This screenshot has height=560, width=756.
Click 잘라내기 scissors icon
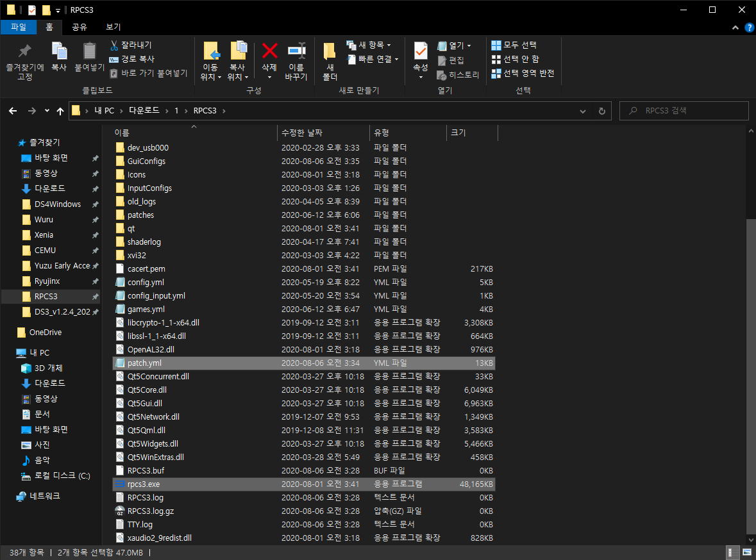click(x=114, y=45)
